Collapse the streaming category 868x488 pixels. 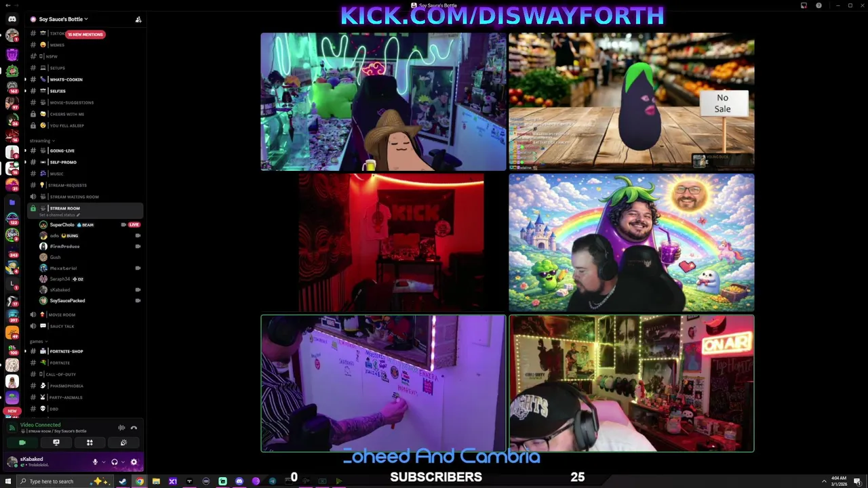click(x=42, y=140)
